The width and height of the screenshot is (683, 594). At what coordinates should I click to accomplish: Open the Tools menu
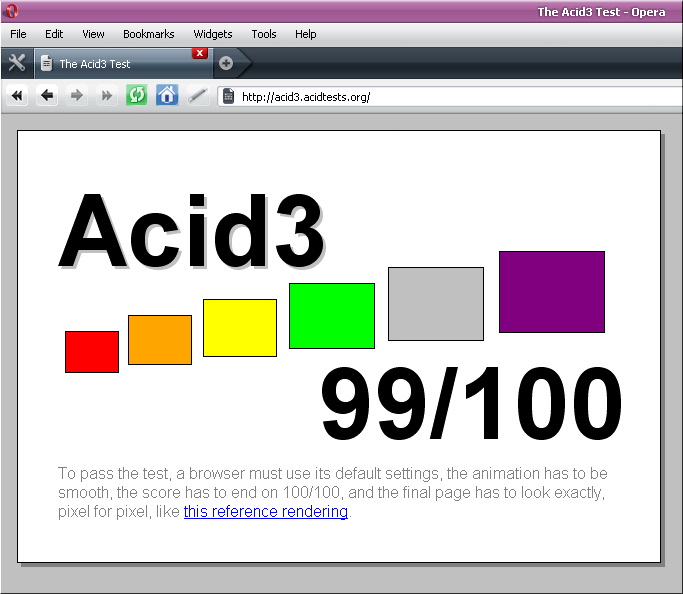264,34
